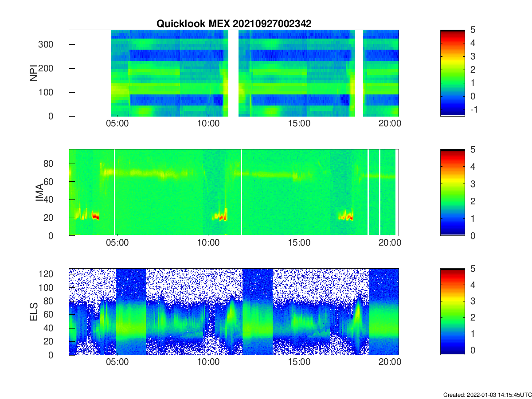Click the IMA spectrogram plot panel
The image size is (532, 399).
(x=234, y=192)
